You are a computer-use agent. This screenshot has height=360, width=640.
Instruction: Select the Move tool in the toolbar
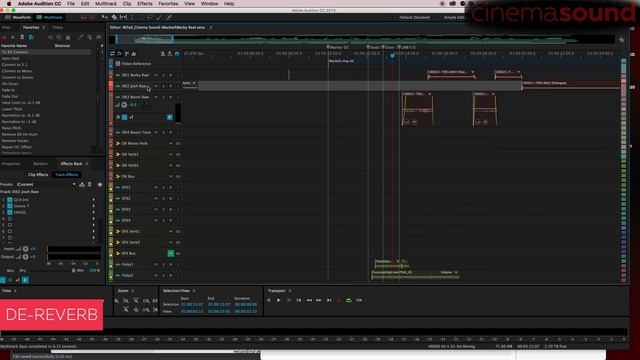coord(105,17)
